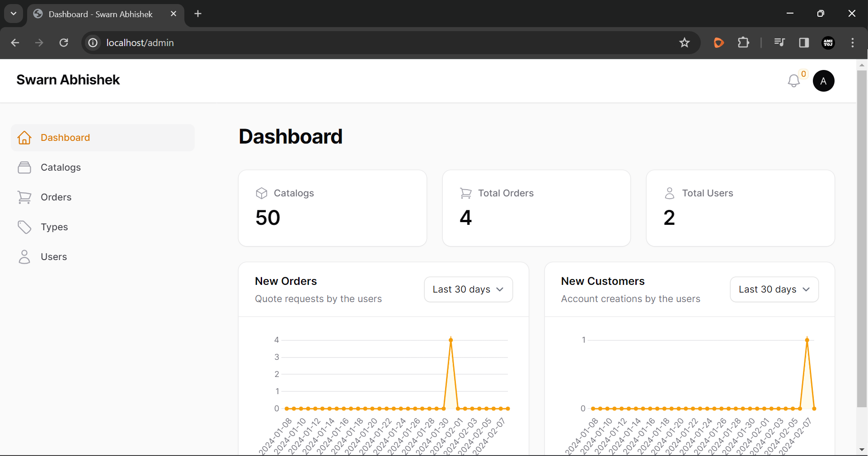Open the browser extensions puzzle icon
Viewport: 868px width, 456px height.
point(743,42)
